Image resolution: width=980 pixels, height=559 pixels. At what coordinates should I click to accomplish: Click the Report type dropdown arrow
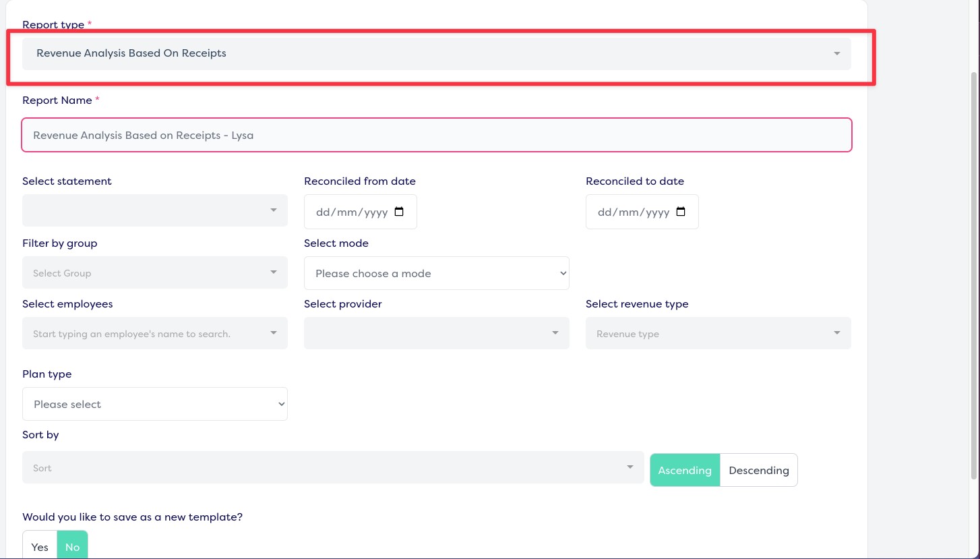836,53
